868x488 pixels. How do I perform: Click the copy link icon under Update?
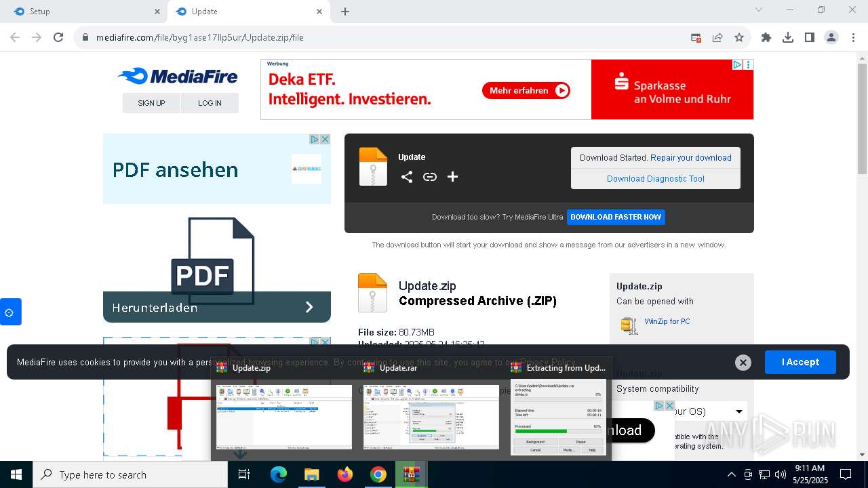pyautogui.click(x=430, y=177)
